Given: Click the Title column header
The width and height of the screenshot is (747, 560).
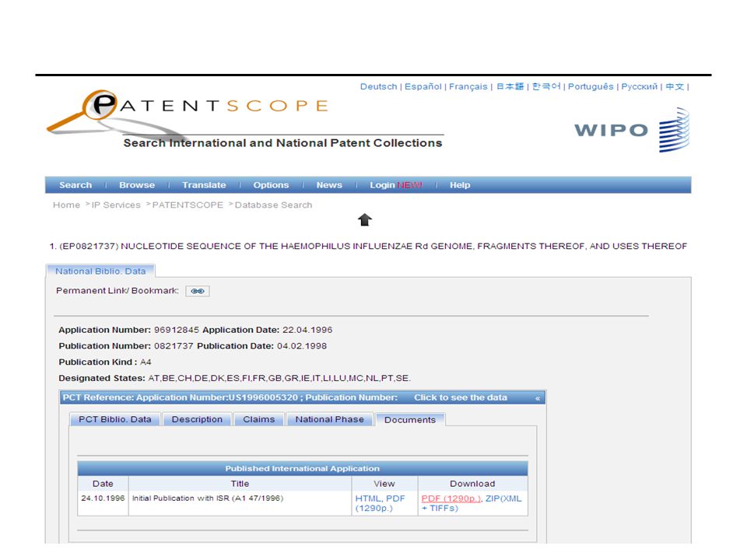Looking at the screenshot, I should click(x=240, y=483).
